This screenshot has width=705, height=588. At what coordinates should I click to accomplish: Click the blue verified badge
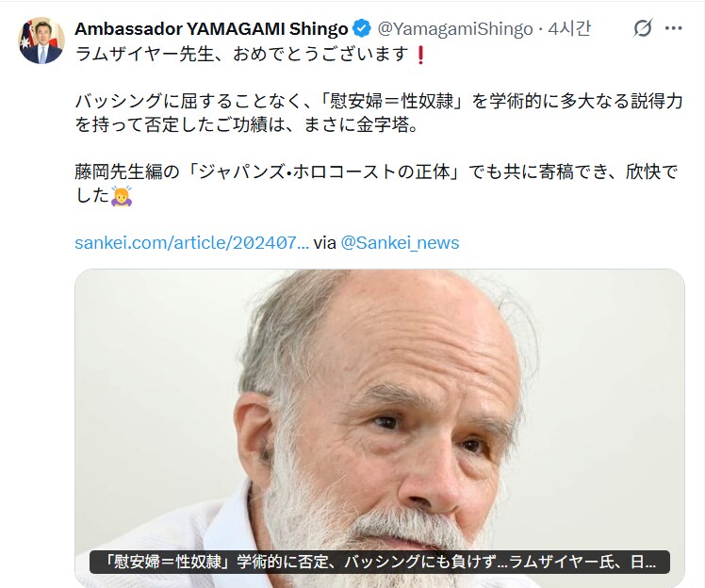coord(362,29)
